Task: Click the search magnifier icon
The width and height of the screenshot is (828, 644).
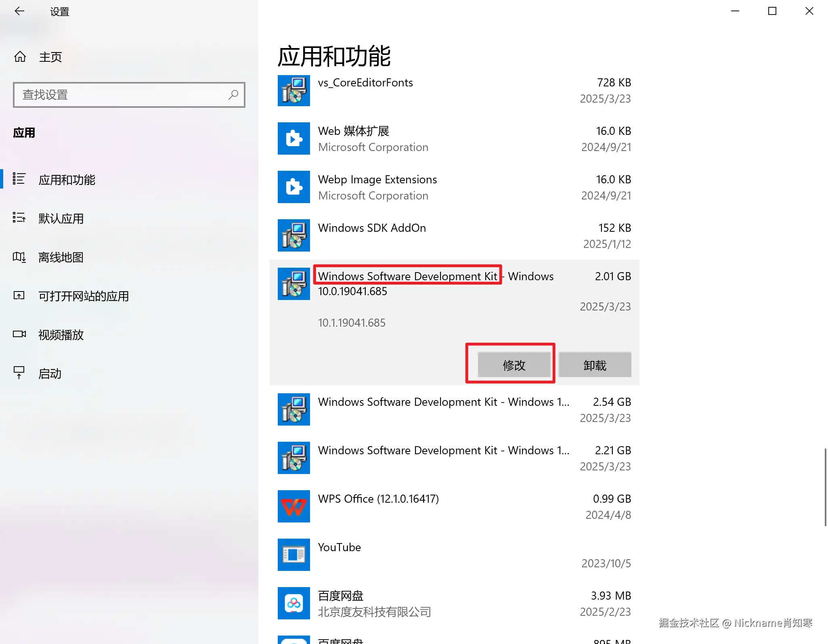Action: coord(233,95)
